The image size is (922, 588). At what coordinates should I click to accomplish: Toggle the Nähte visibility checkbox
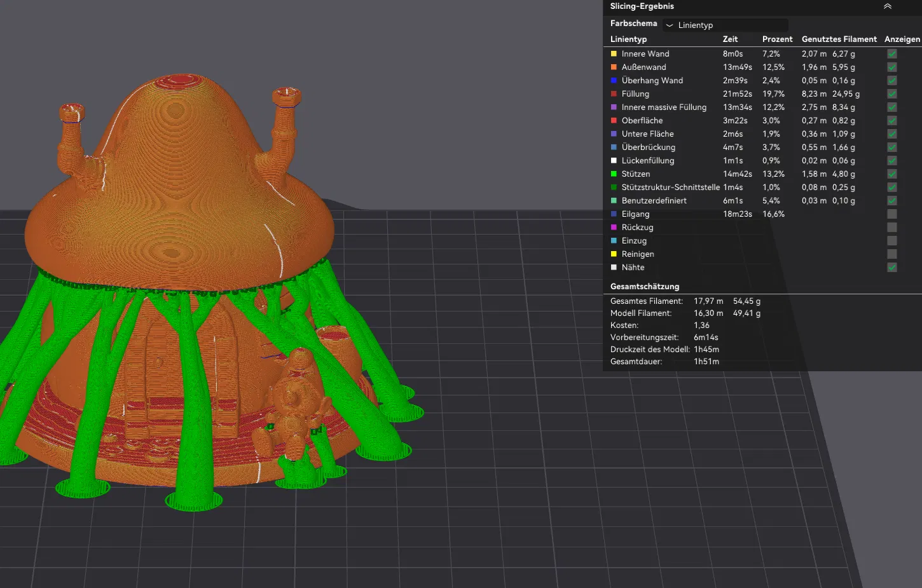tap(892, 268)
